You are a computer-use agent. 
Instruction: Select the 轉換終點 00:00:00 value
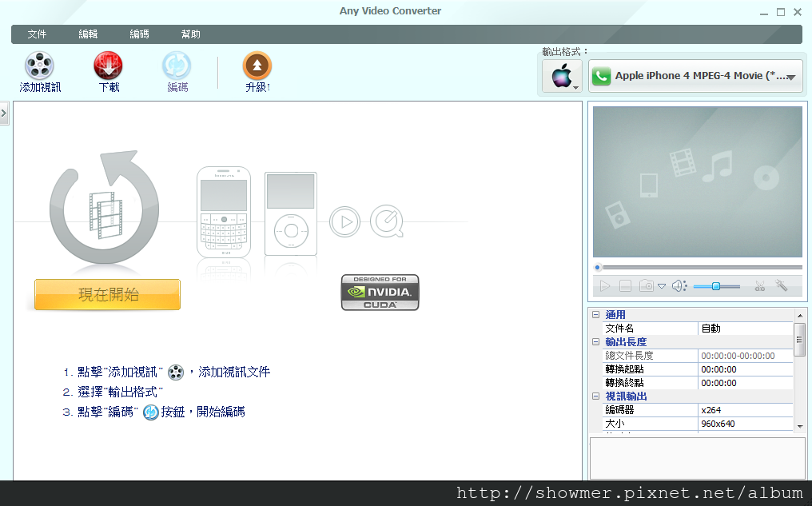point(745,383)
